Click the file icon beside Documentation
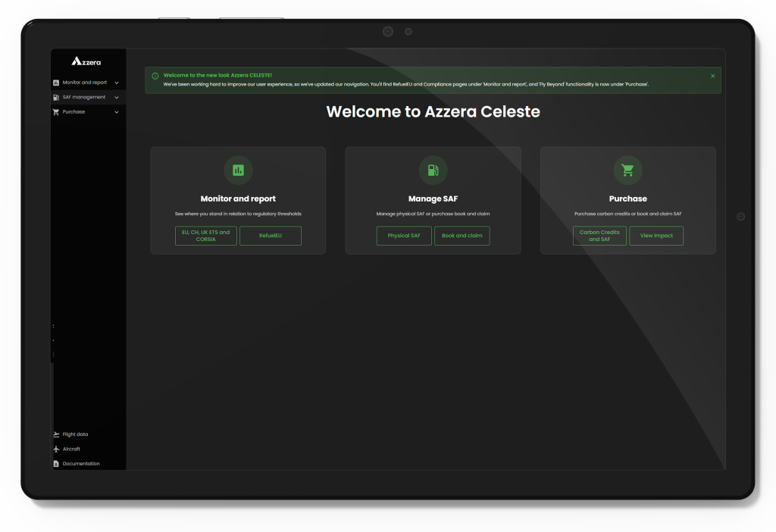 (x=56, y=464)
